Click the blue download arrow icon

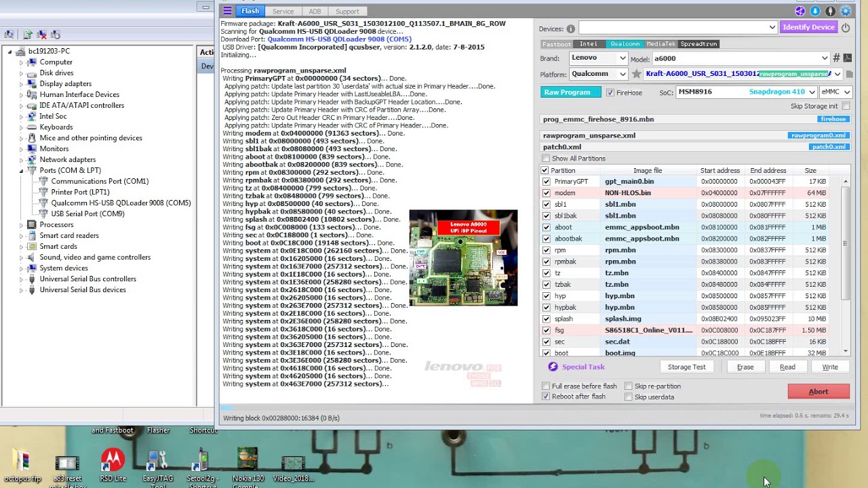(x=815, y=11)
